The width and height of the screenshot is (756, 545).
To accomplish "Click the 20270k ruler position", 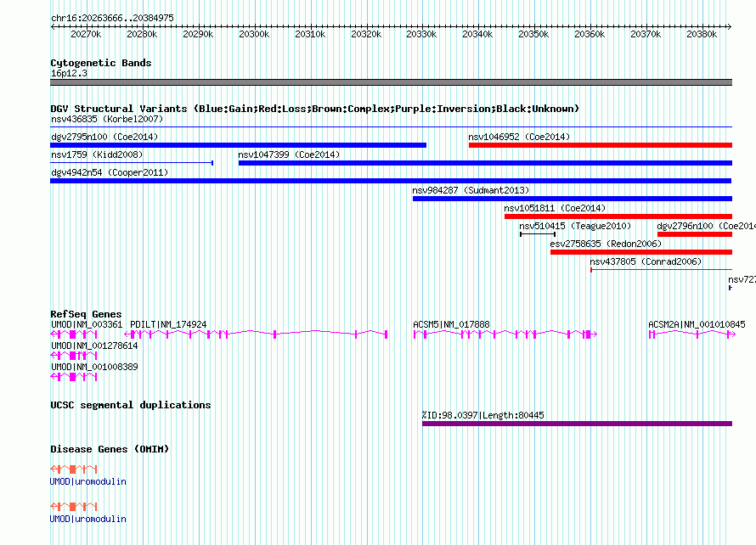I will click(x=86, y=34).
